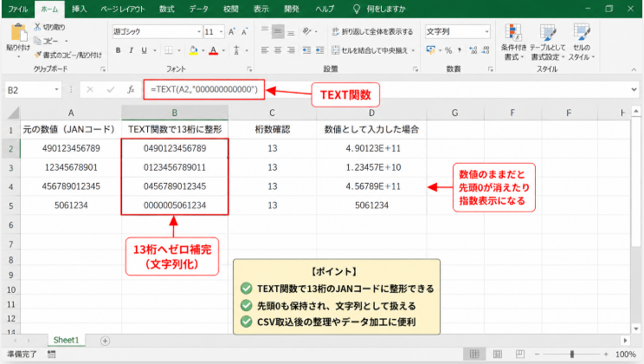The height and width of the screenshot is (364, 644).
Task: Click the Format Painter (書式のコピー/貼り付け) brush
Action: [x=38, y=55]
